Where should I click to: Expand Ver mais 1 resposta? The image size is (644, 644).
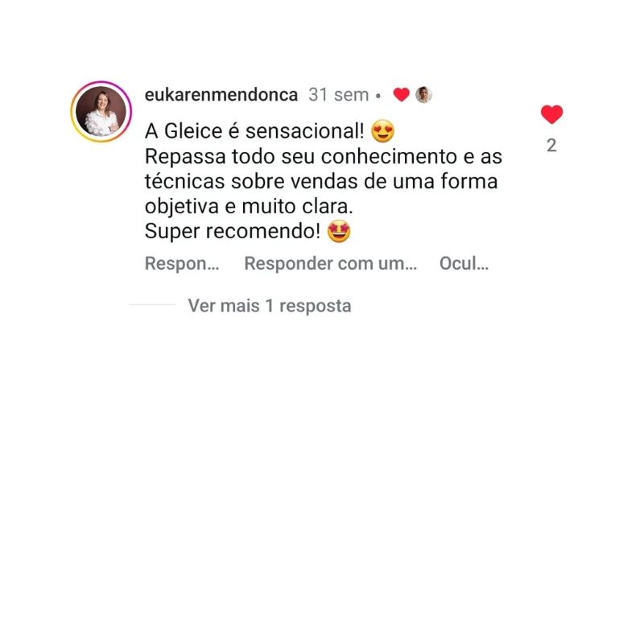[270, 306]
